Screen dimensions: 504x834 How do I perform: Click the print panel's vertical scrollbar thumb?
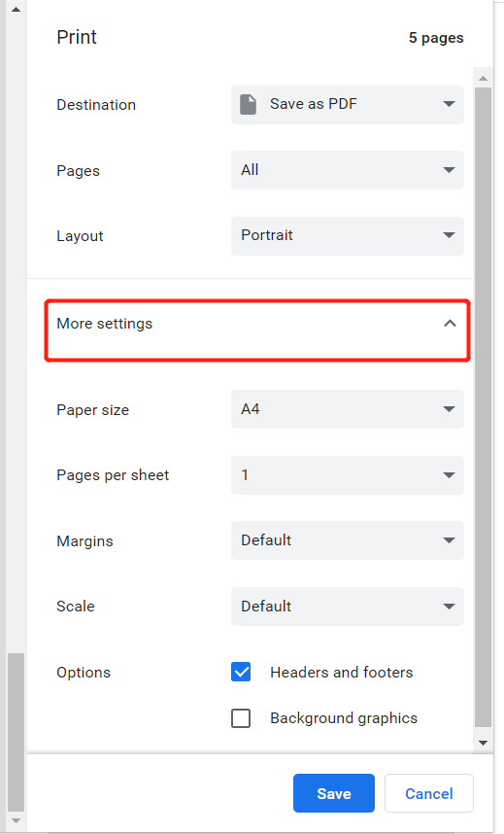pyautogui.click(x=483, y=407)
